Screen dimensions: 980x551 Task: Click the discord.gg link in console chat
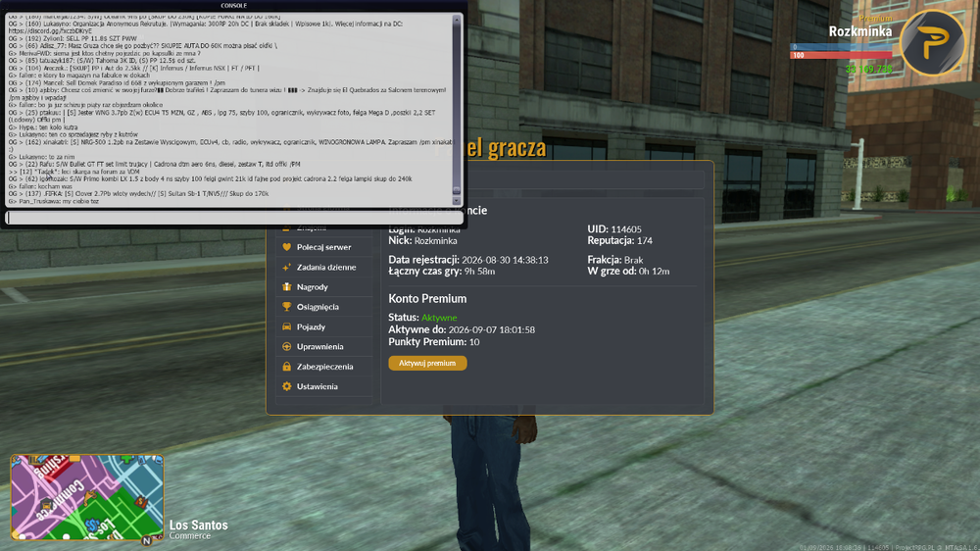(50, 30)
